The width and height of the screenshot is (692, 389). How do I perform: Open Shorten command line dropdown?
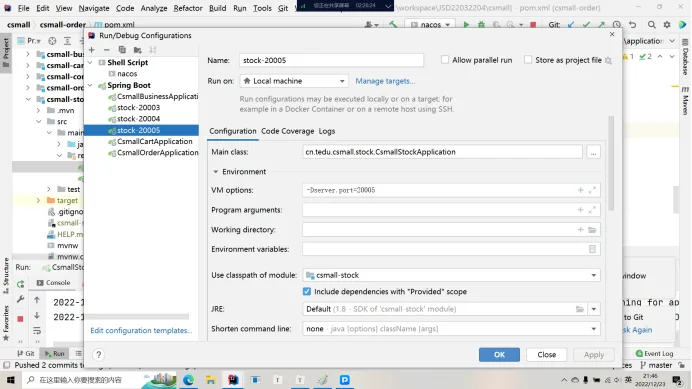(451, 329)
